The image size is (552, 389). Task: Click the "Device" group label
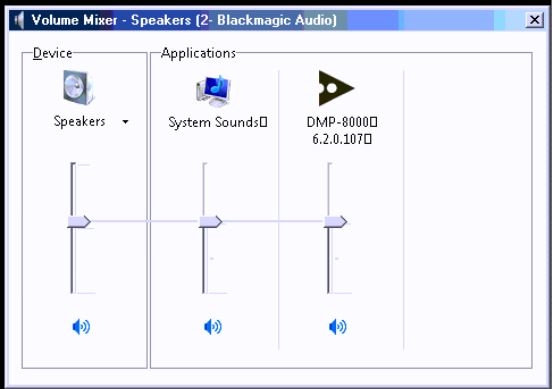pyautogui.click(x=52, y=53)
